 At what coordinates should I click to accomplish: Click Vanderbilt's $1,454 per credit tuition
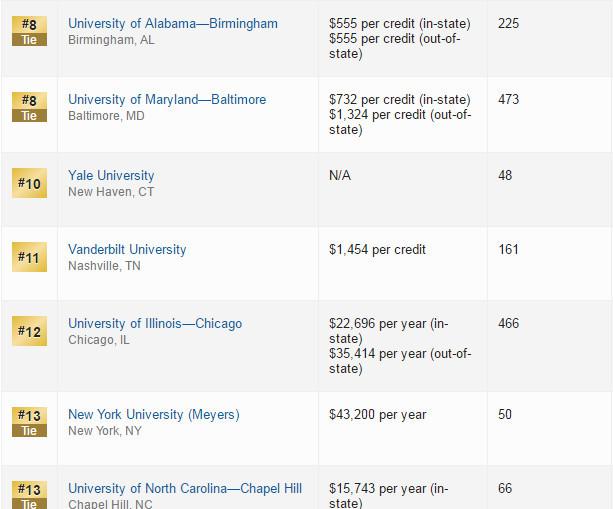[x=377, y=249]
